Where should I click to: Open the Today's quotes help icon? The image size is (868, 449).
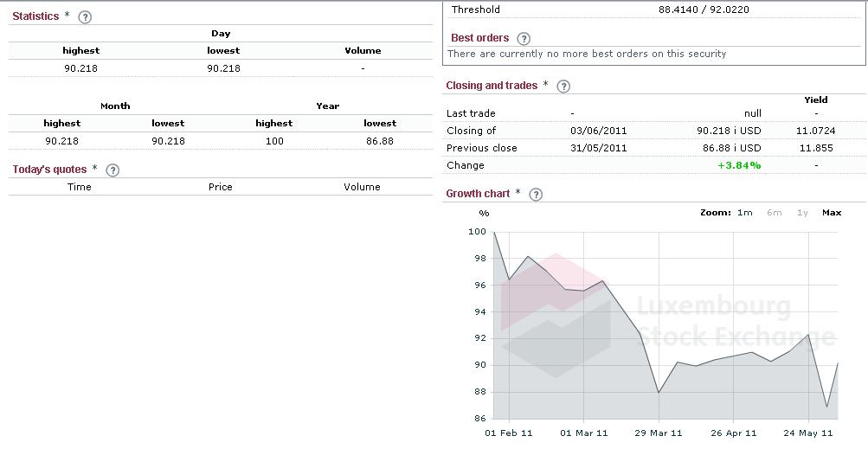(113, 170)
